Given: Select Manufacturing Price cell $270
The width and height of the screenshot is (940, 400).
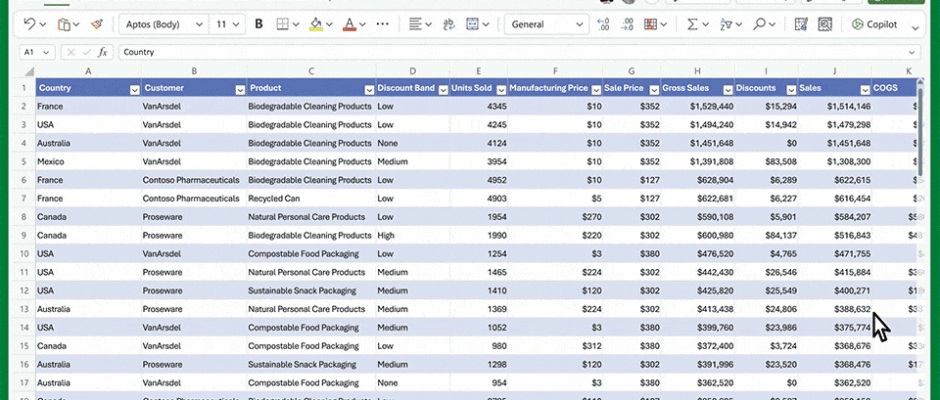Looking at the screenshot, I should (555, 217).
